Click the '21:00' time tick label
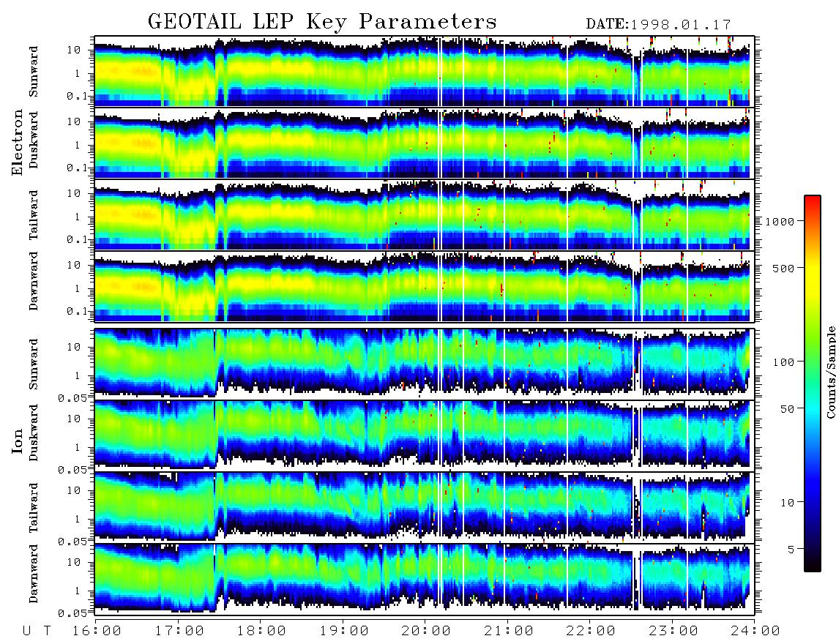 509,631
